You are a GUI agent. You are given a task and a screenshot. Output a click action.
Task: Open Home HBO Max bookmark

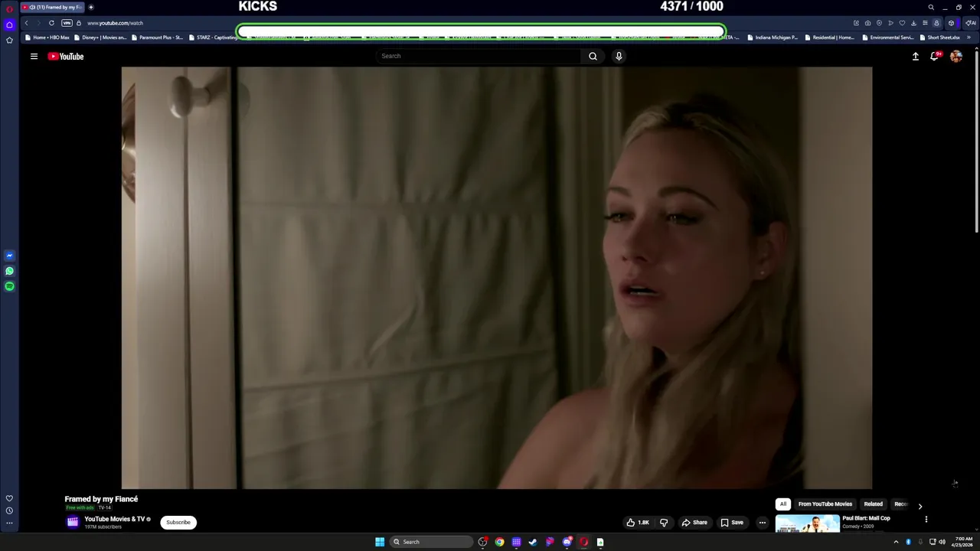[x=47, y=37]
